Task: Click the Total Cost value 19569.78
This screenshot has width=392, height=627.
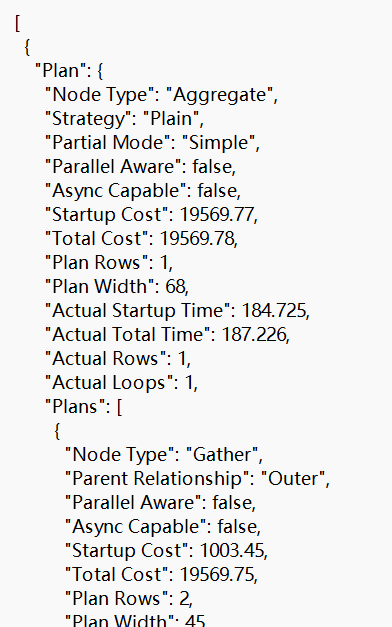Action: coord(197,239)
